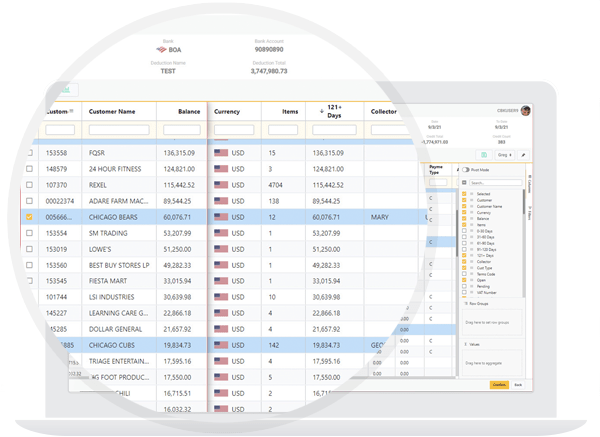Enable the 0-30 Days column checkbox

[464, 231]
